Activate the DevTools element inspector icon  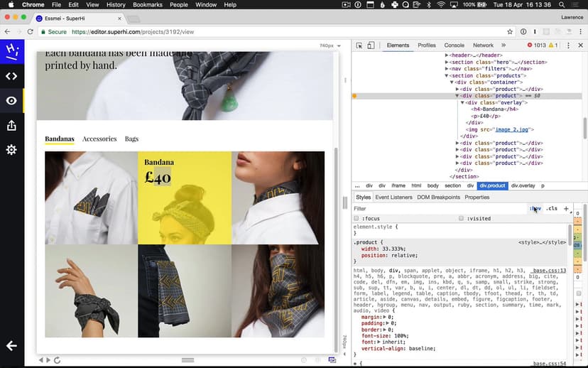click(x=359, y=45)
